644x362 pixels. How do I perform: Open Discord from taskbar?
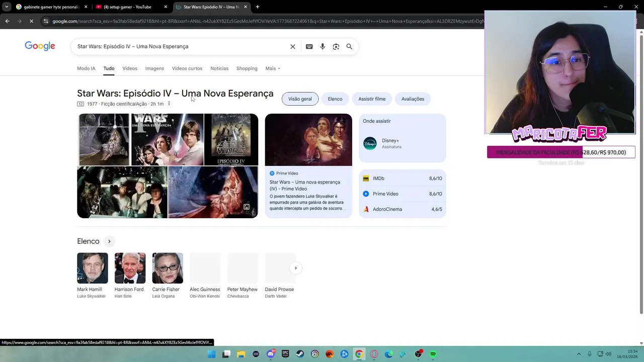(x=271, y=354)
